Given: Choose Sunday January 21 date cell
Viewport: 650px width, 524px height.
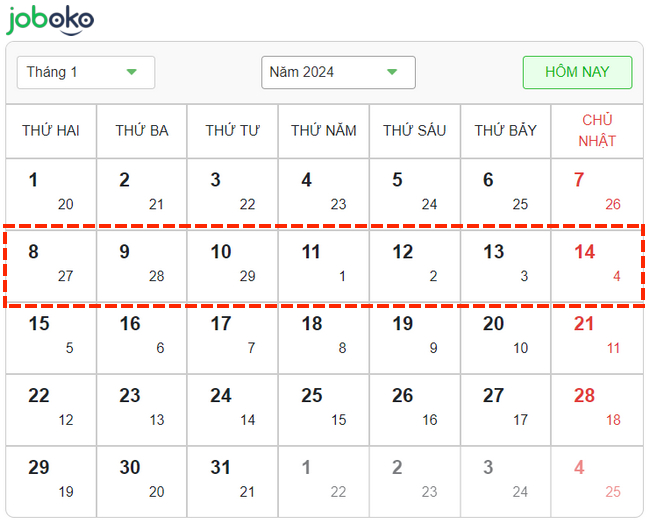Looking at the screenshot, I should (597, 335).
